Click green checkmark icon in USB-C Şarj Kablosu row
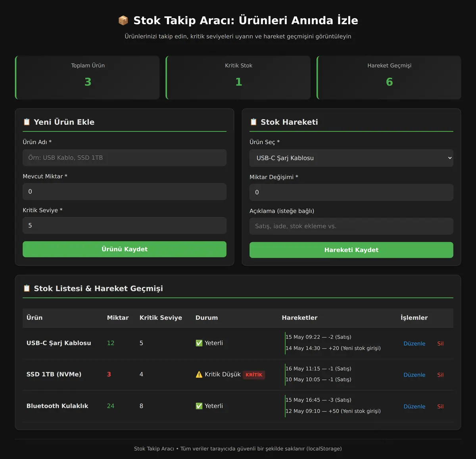 199,343
